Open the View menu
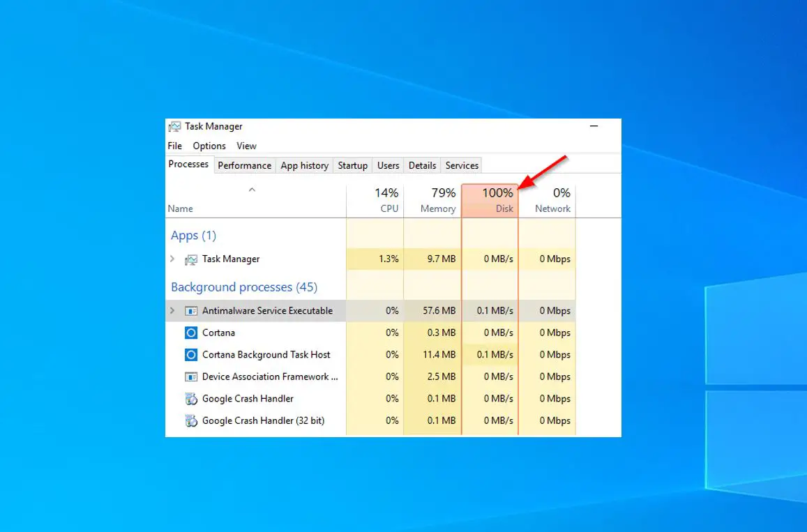807x532 pixels. tap(246, 146)
